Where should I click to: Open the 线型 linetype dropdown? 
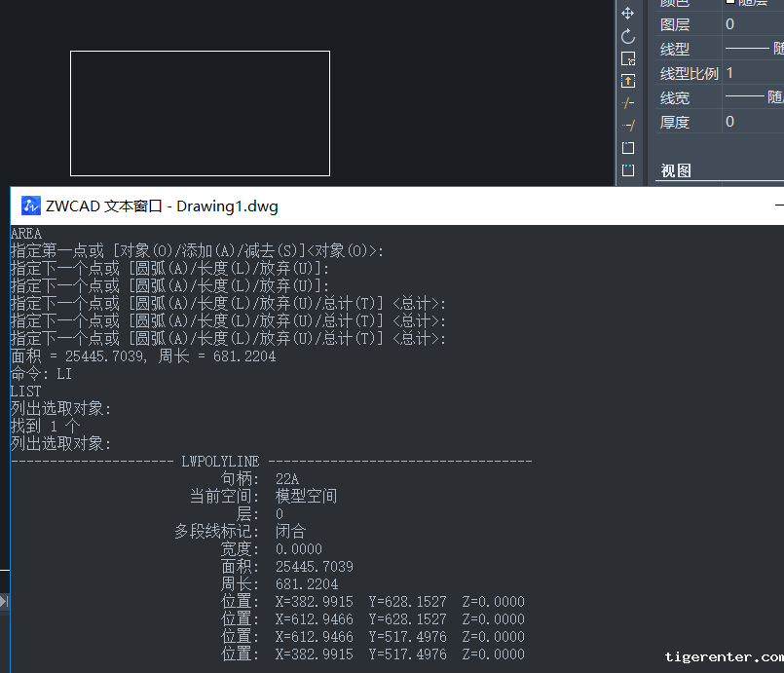point(752,49)
